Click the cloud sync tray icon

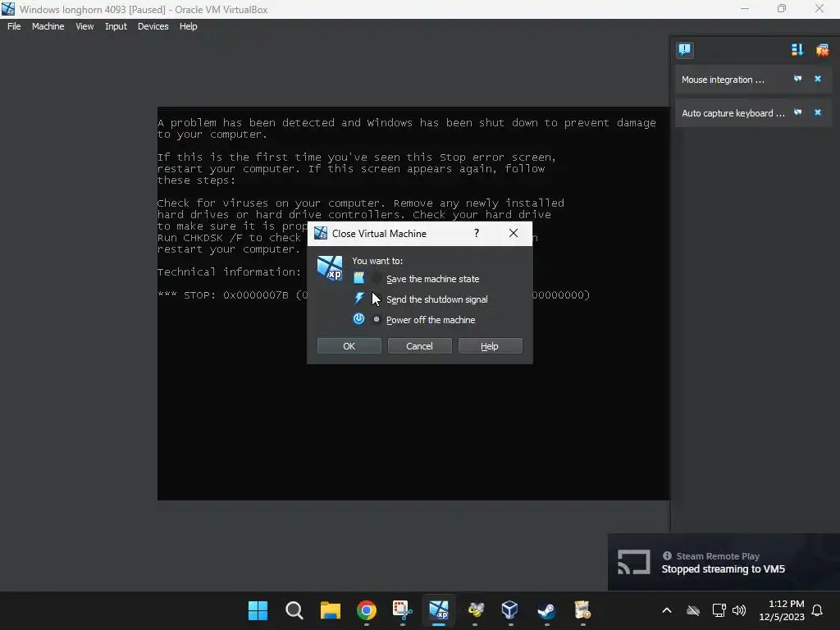(693, 610)
